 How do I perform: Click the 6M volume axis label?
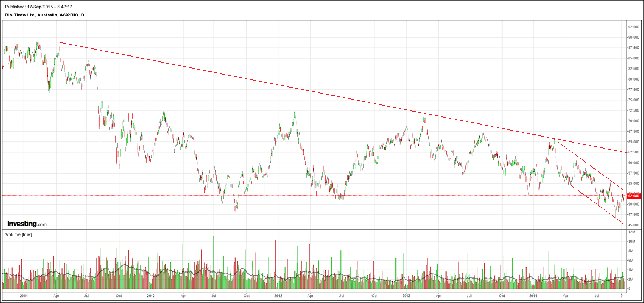630,260
